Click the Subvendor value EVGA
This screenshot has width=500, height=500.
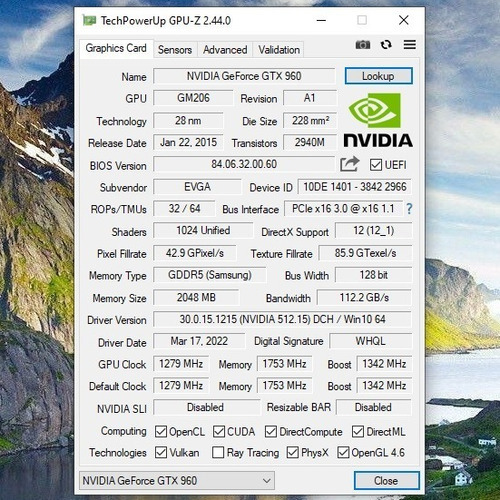point(197,187)
